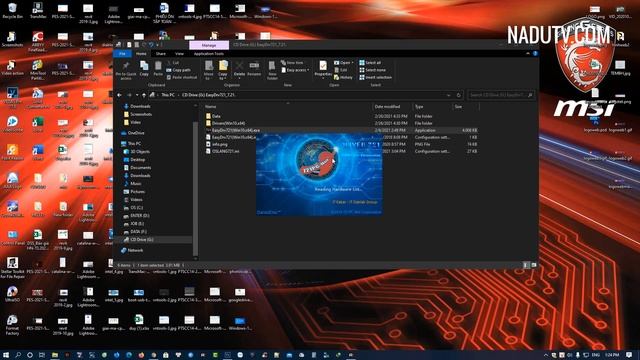Click History in the Open group
Screen dimensions: 640x360
coord(343,77)
